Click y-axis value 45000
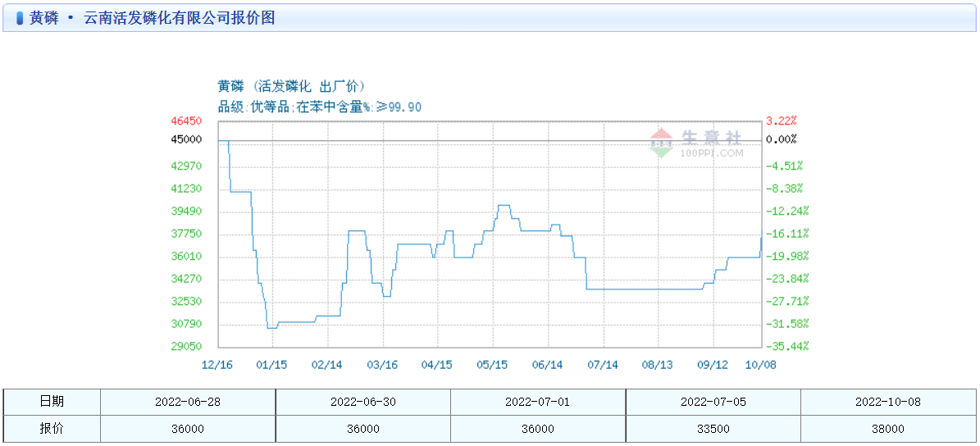Viewport: 980px width, 446px height. tap(187, 139)
